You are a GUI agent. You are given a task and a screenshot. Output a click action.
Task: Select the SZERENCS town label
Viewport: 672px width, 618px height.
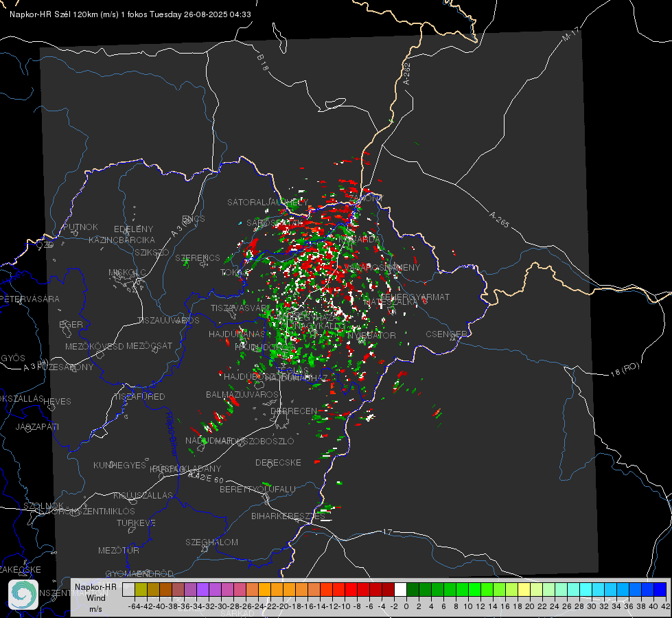tap(198, 257)
